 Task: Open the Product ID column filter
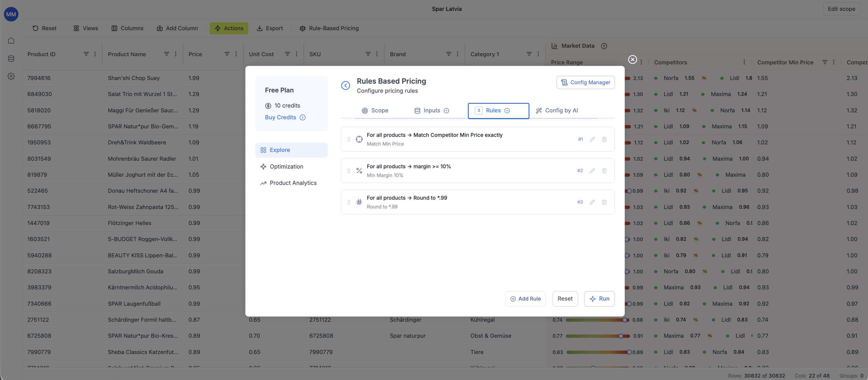click(x=86, y=54)
